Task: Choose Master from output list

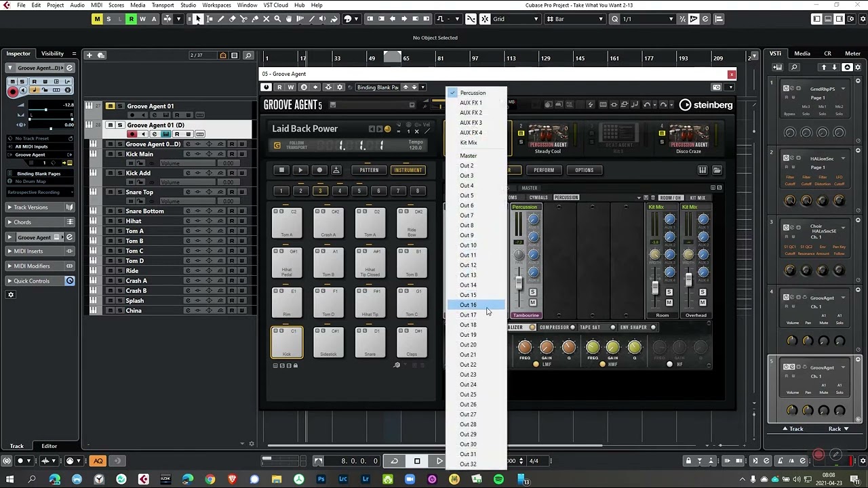Action: [476, 156]
